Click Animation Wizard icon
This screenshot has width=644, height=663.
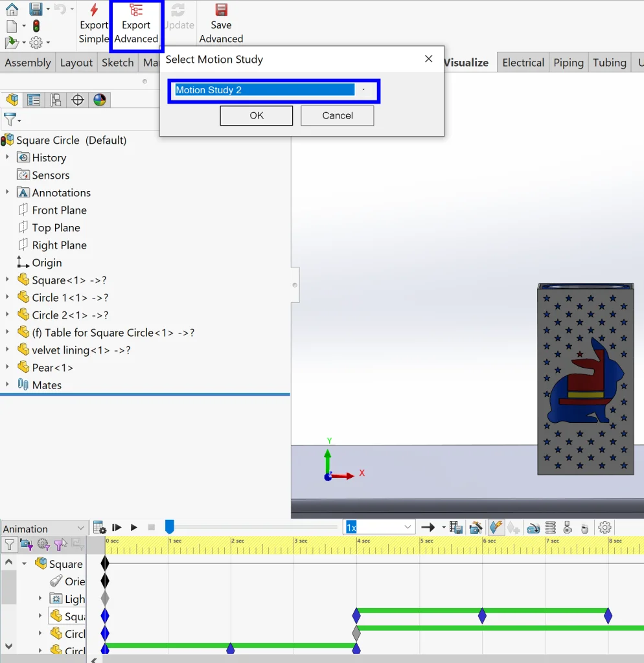tap(476, 527)
